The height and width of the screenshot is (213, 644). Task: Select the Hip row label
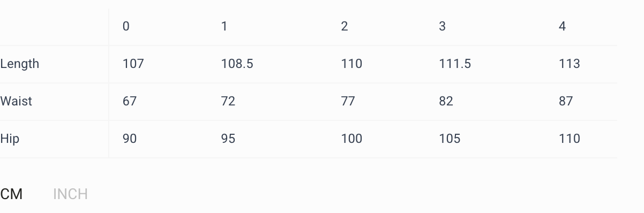click(x=10, y=139)
